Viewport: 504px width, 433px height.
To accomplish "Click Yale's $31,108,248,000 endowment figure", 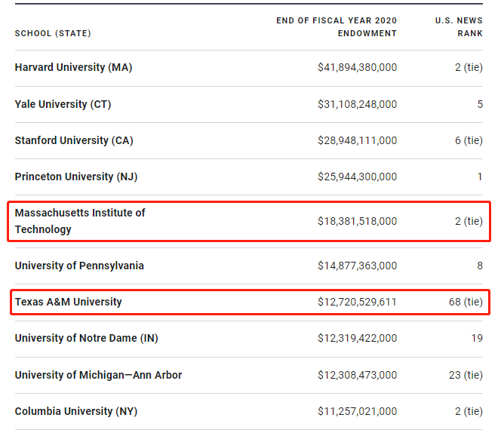I will (357, 104).
